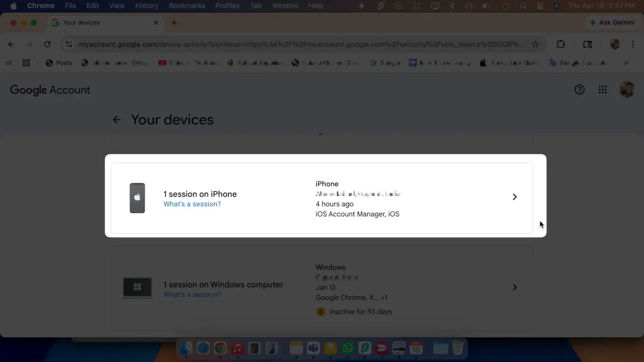This screenshot has height=362, width=644.
Task: Open the Tab menu
Action: point(255,6)
